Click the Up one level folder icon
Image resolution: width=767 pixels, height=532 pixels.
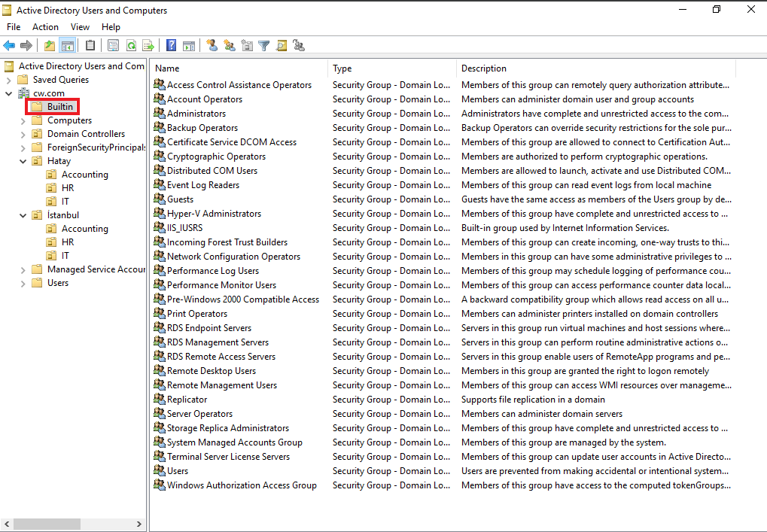[50, 46]
